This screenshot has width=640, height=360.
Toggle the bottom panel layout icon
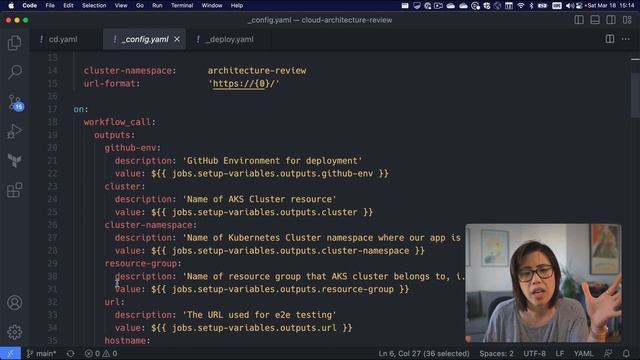pos(595,20)
